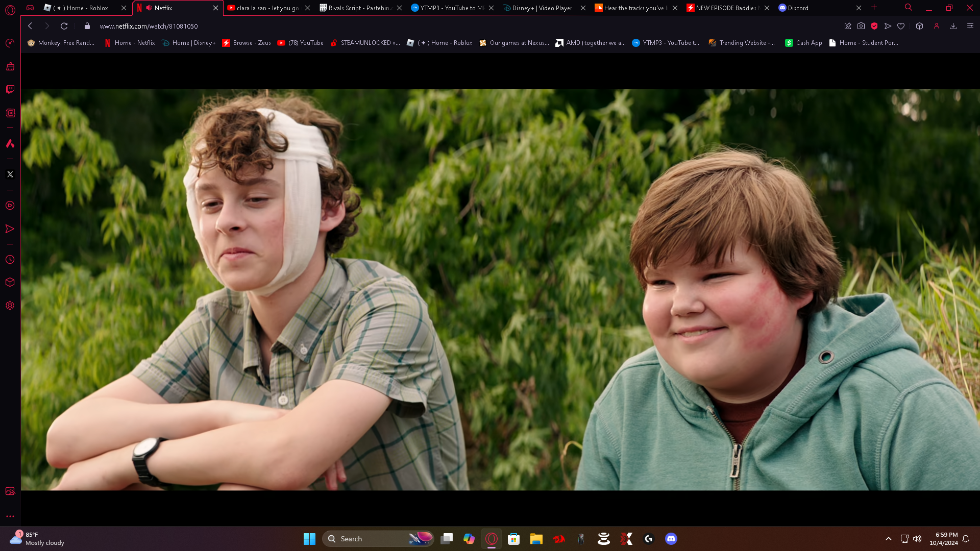Viewport: 980px width, 551px height.
Task: View site security lock info
Action: (x=87, y=26)
